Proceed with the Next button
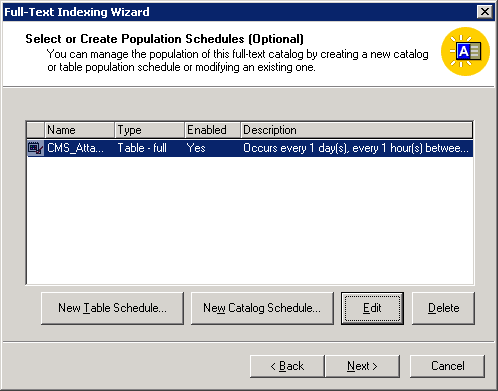 (362, 366)
